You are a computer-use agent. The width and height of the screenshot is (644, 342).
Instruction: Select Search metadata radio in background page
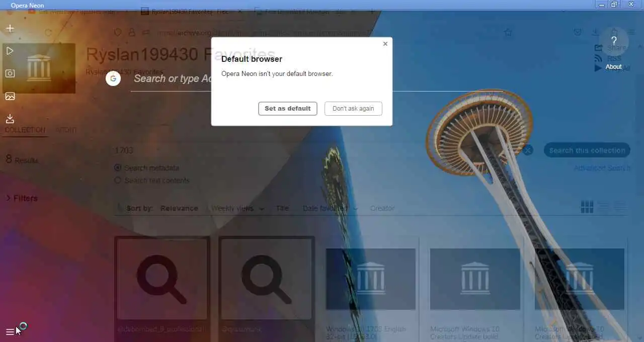coord(118,167)
